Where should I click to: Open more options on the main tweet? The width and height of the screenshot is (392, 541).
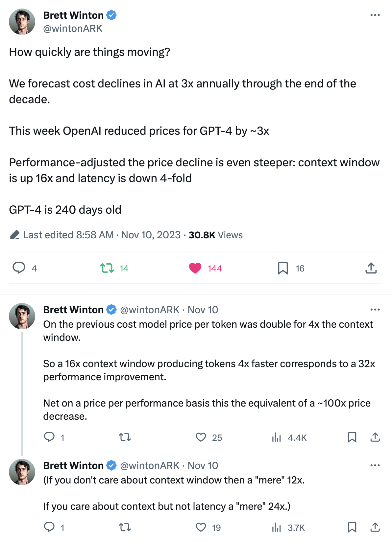coord(375,15)
